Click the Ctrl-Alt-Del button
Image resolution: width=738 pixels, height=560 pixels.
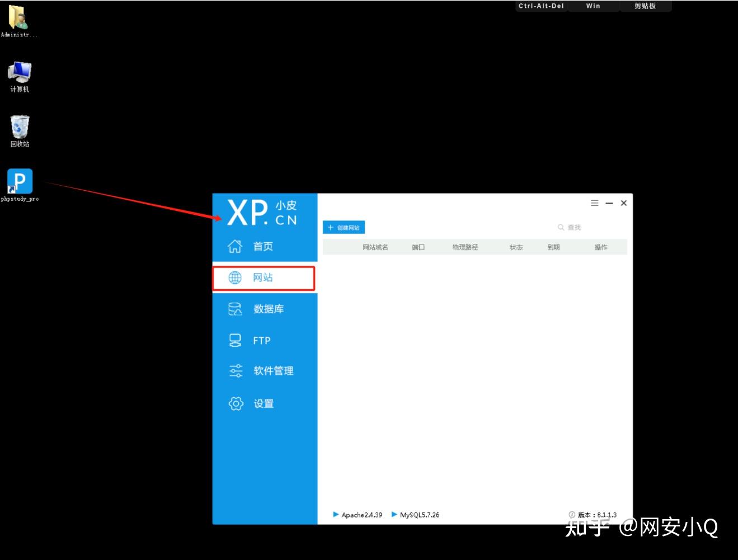pyautogui.click(x=541, y=6)
